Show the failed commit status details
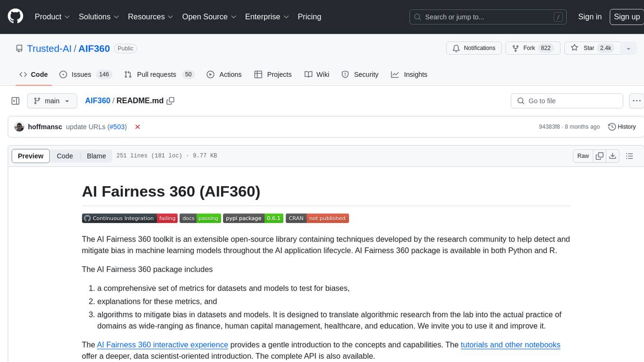 click(x=137, y=127)
